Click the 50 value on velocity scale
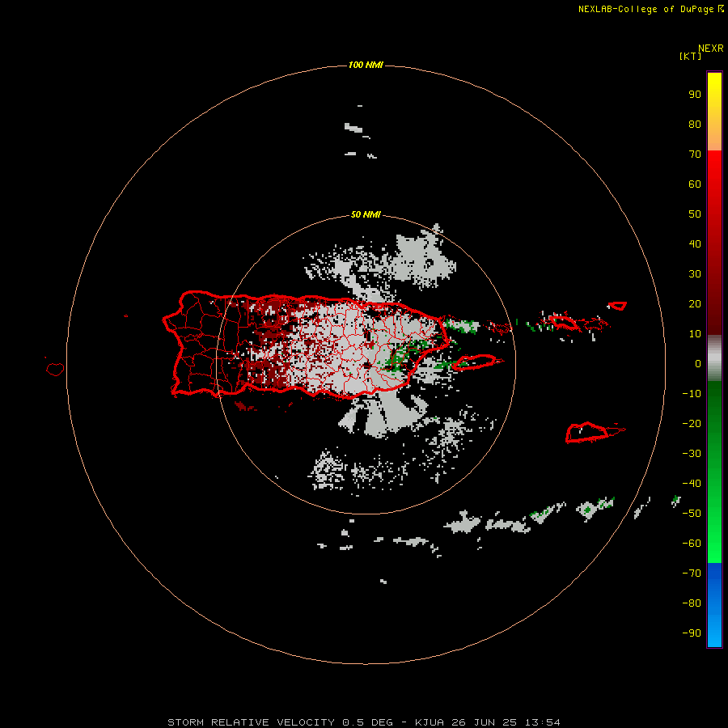 tap(695, 214)
